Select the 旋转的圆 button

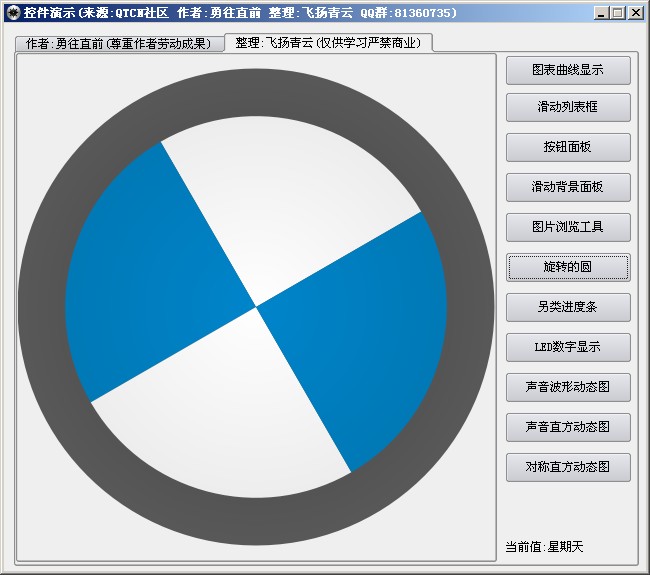(568, 267)
